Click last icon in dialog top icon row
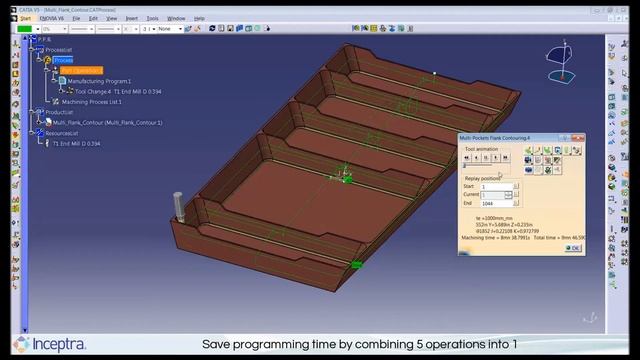This screenshot has height=360, width=640. (577, 150)
